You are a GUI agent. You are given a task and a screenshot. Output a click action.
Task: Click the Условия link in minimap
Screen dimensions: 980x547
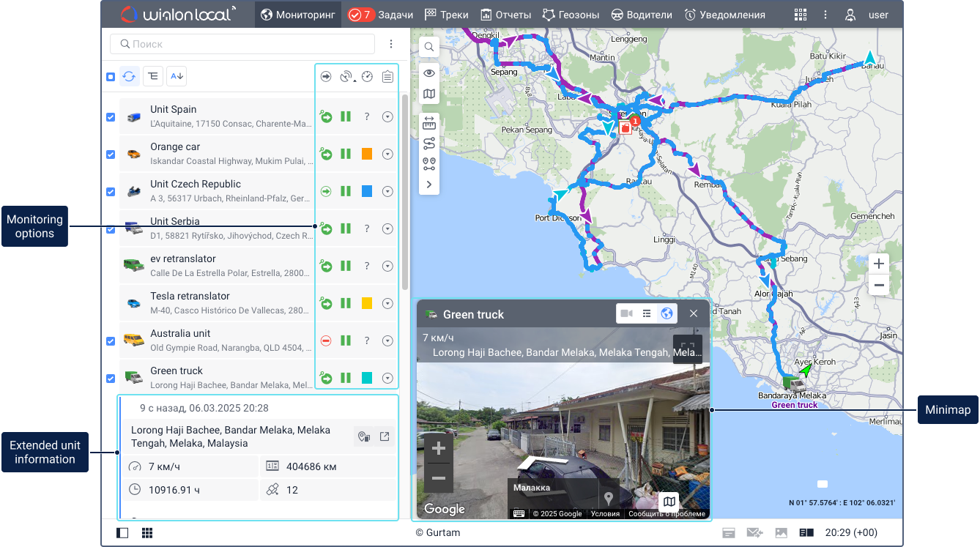point(605,513)
